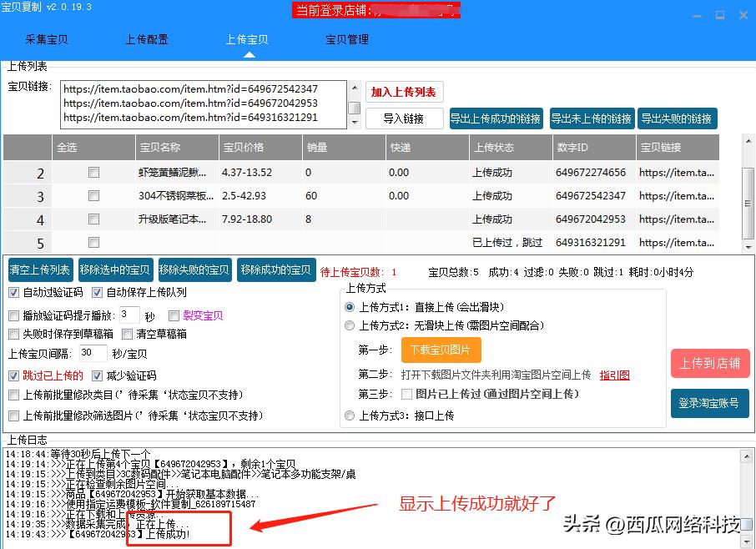Toggle the 减少验证码 checkbox
This screenshot has width=756, height=549.
pos(98,376)
